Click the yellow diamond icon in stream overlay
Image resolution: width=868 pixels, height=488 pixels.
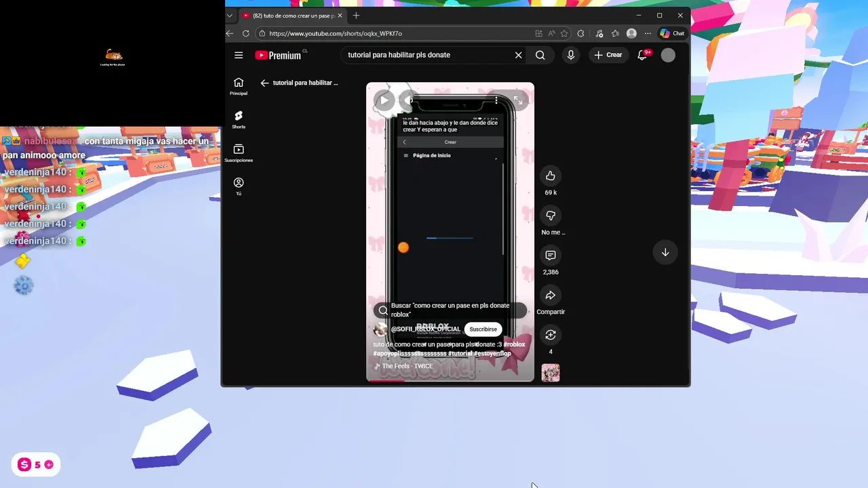23,262
